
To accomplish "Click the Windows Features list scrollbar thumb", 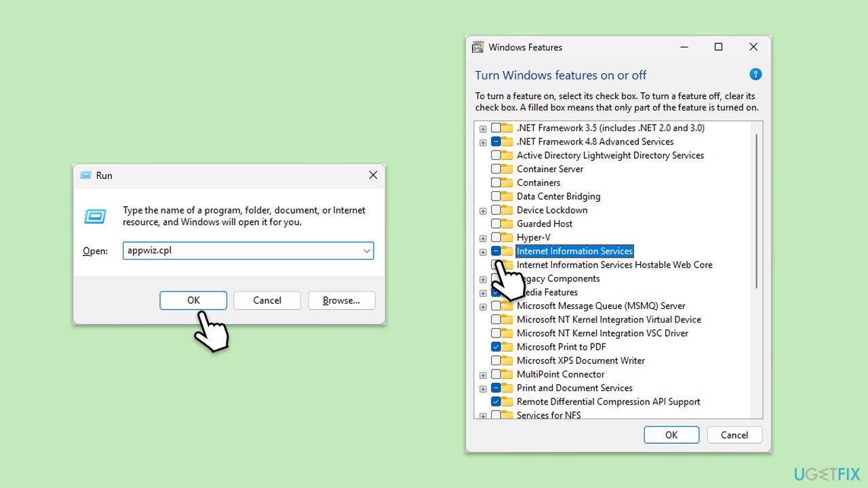I will pyautogui.click(x=757, y=211).
